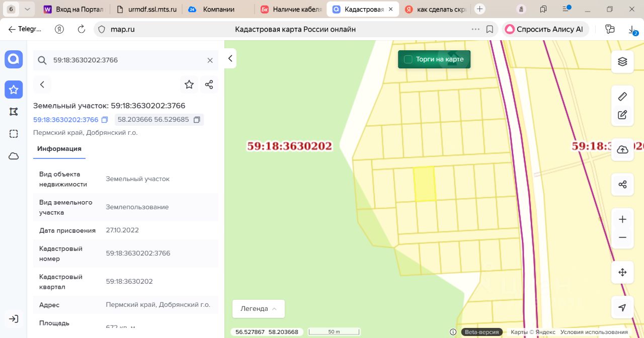
Task: Switch to 'Наличие кабеля' browser tab
Action: pyautogui.click(x=291, y=9)
